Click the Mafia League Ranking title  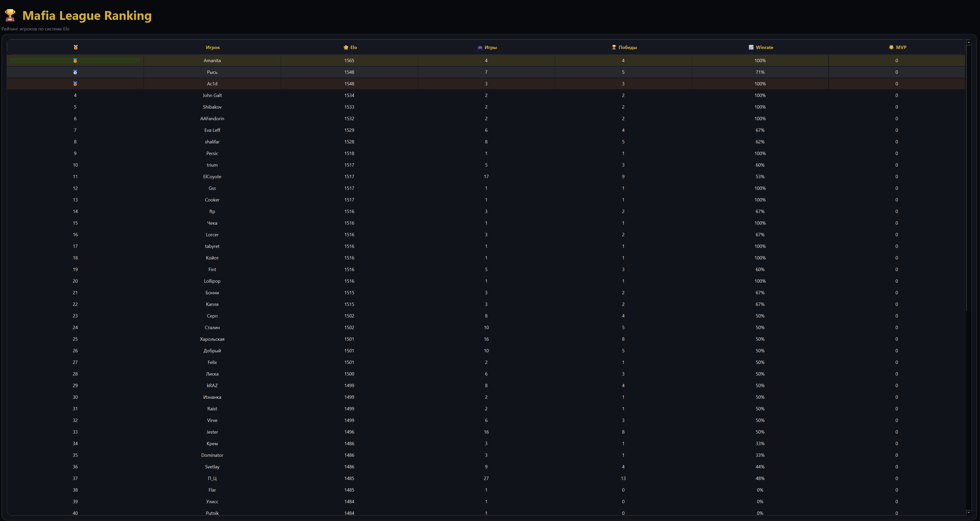click(x=87, y=15)
